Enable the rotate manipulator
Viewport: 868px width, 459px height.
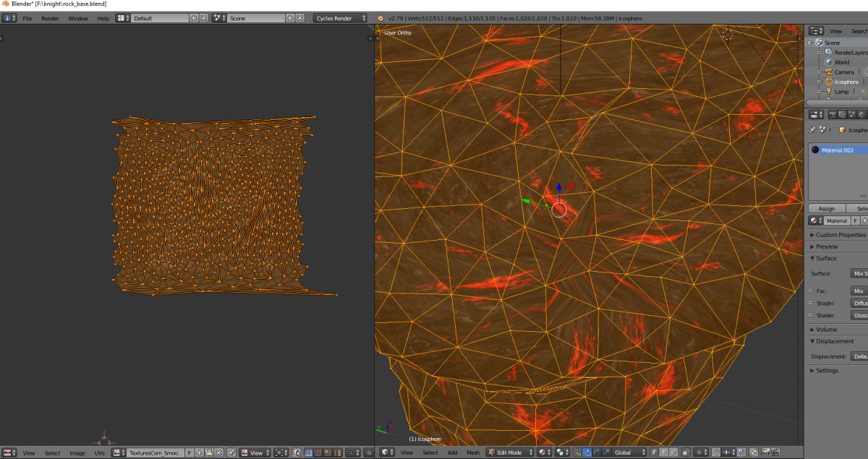596,452
